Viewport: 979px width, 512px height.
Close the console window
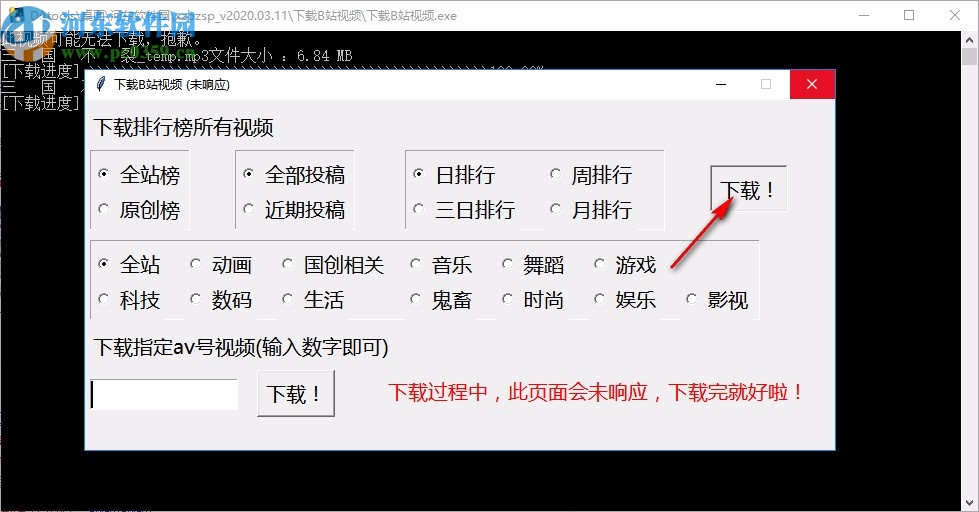point(955,15)
